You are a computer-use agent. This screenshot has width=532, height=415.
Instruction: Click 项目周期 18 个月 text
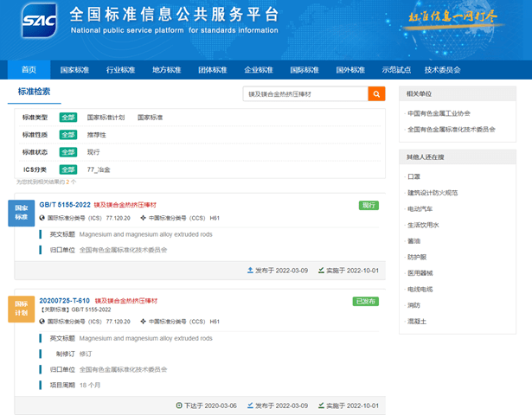click(75, 385)
